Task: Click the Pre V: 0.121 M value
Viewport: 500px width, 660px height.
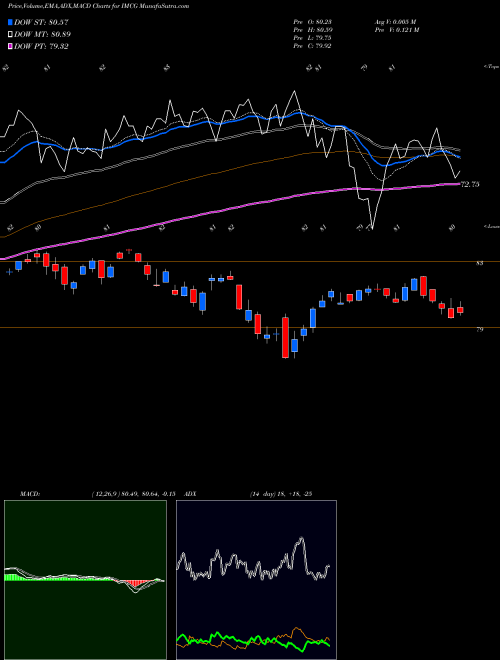Action: (x=396, y=30)
